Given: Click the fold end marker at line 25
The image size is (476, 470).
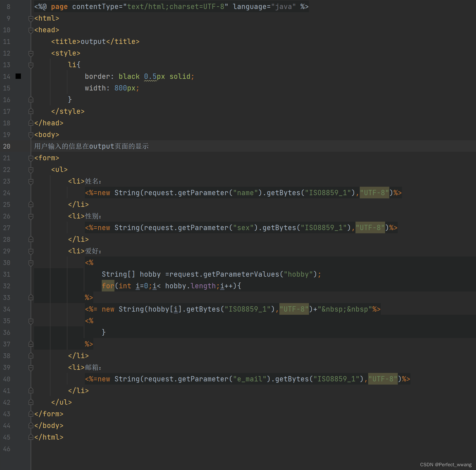Looking at the screenshot, I should 31,204.
